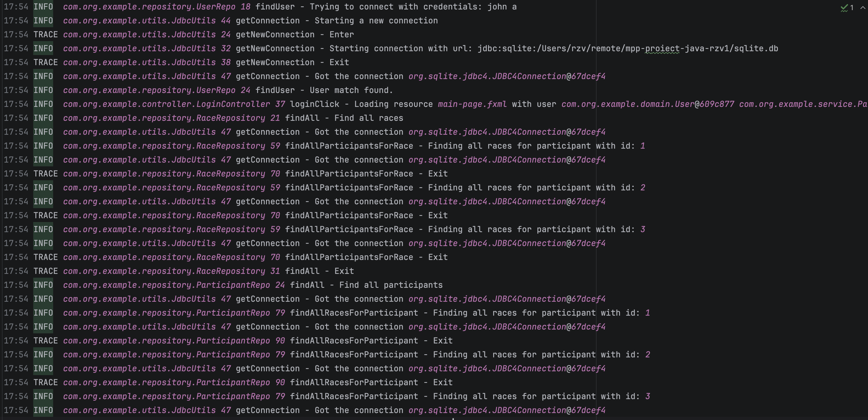Viewport: 868px width, 420px height.
Task: Click the green typo inspection checkmark icon
Action: point(844,8)
